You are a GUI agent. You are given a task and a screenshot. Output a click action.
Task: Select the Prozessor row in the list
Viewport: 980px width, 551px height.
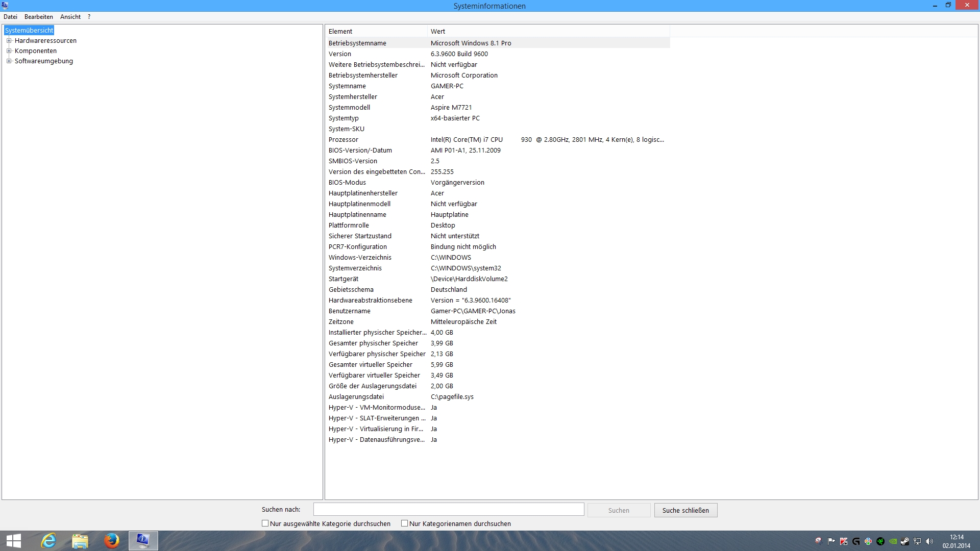[344, 140]
